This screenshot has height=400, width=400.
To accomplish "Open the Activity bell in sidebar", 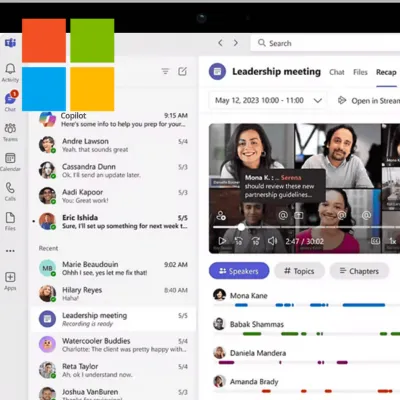I will tap(10, 73).
